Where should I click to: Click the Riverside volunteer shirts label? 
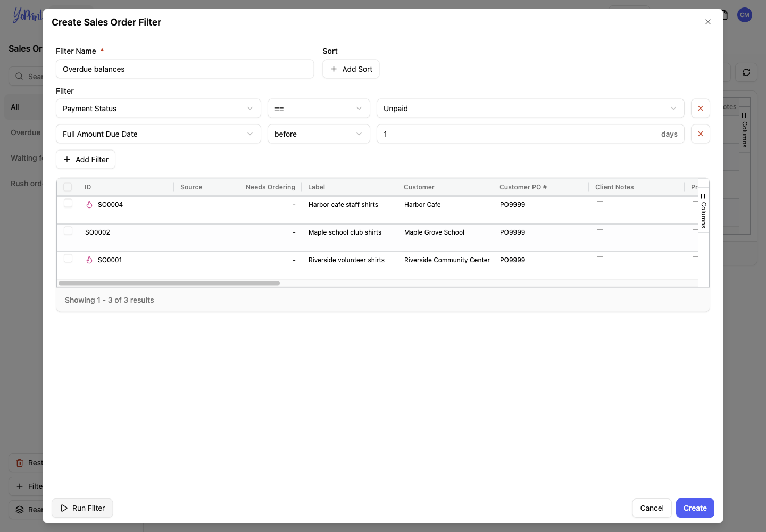click(346, 260)
